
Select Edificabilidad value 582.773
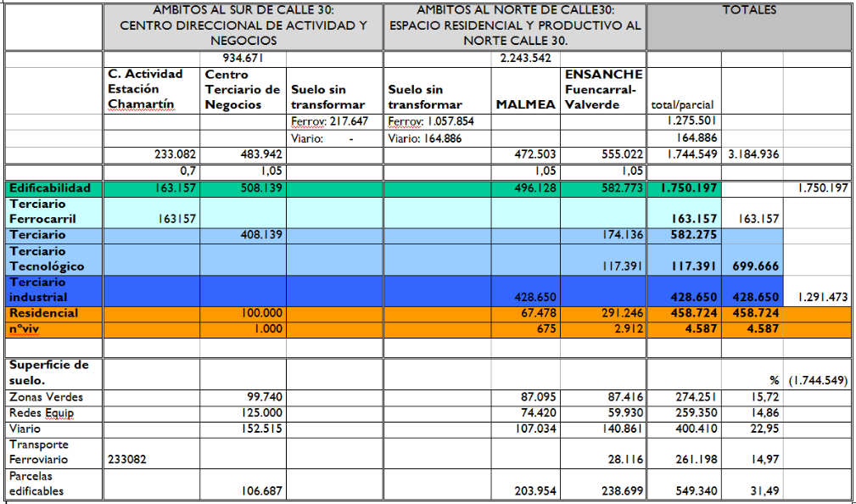[x=623, y=189]
